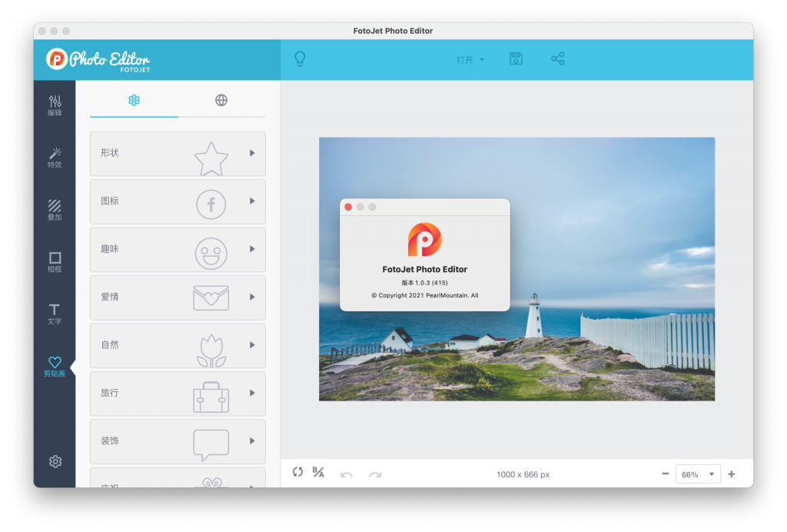Open the 叠加 (Overlay) sidebar panel
The image size is (787, 532).
tap(55, 210)
